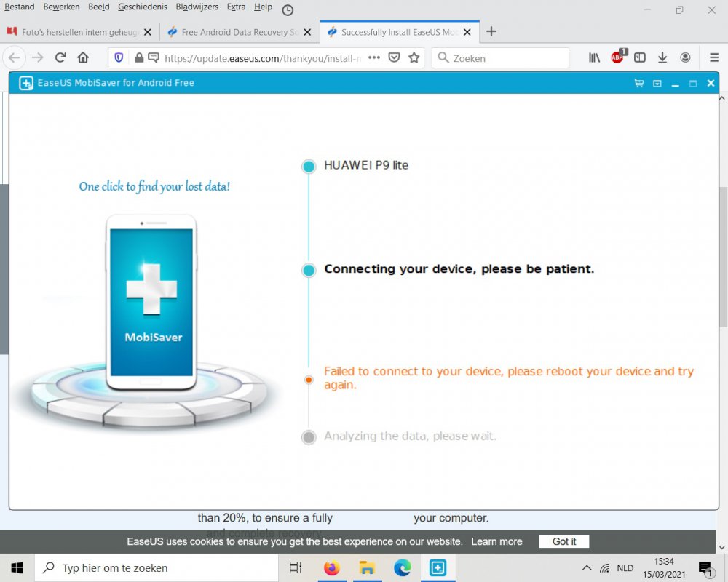Close the Free Android Data Recovery tab
This screenshot has height=582, width=728.
307,32
